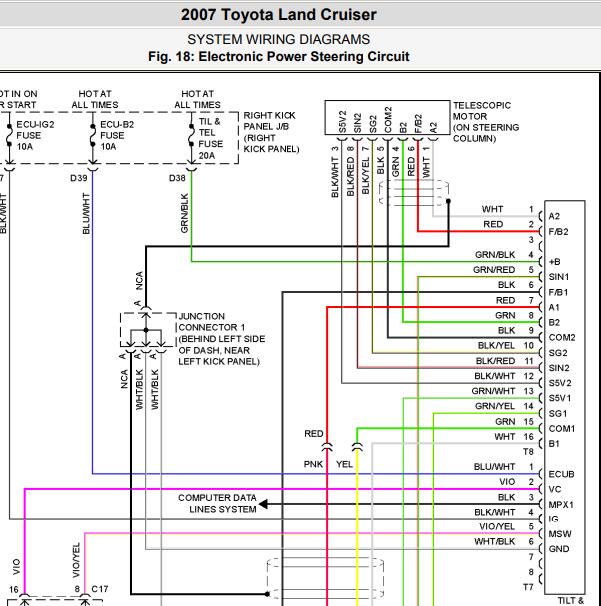Click the "JUNCTION CONNECTOR 1" label
Viewport: 601px width, 606px height.
point(212,322)
